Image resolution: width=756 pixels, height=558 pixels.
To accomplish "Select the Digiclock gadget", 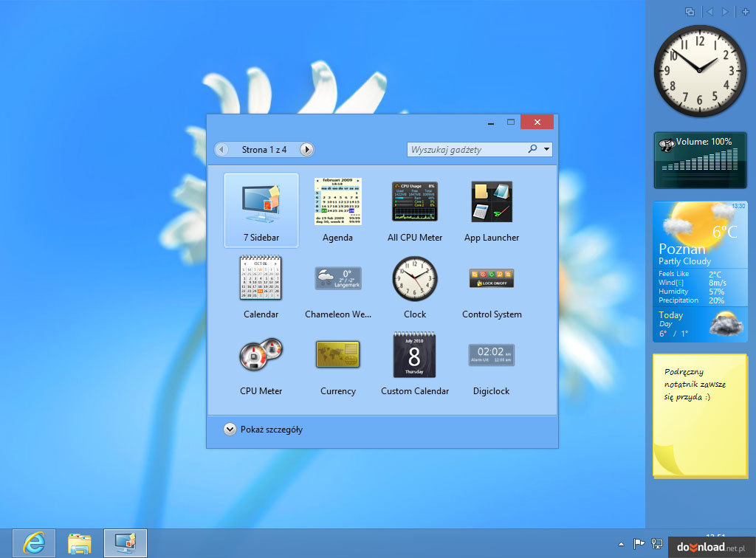I will point(492,355).
